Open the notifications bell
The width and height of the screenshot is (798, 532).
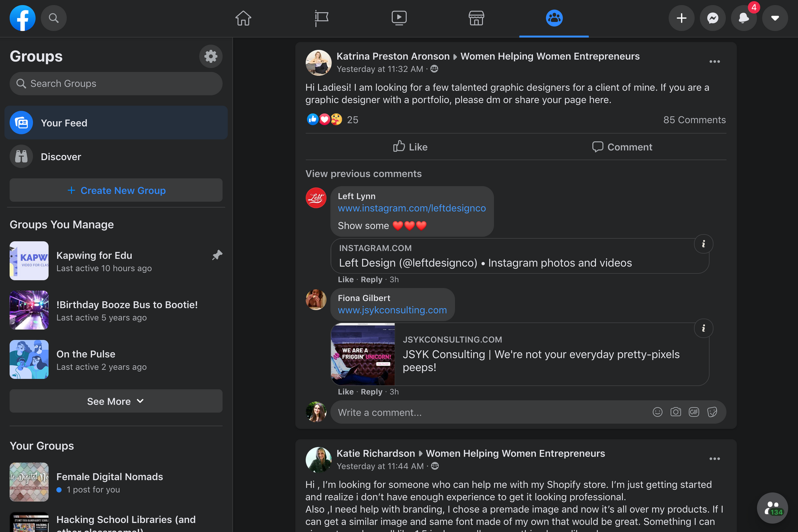pos(743,18)
